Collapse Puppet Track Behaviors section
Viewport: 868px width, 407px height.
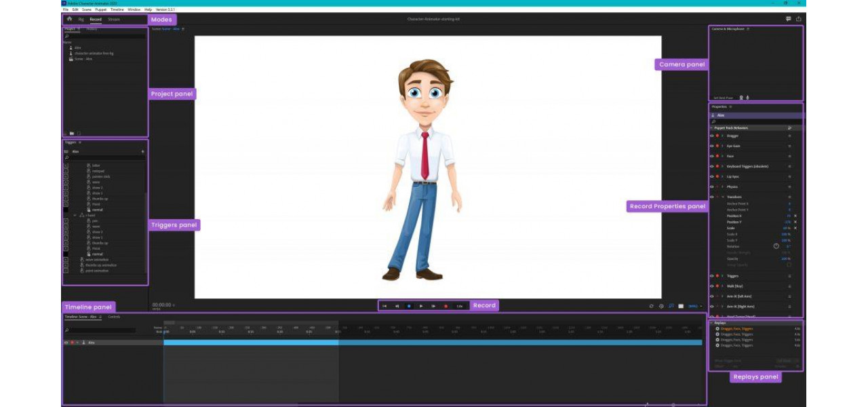712,128
